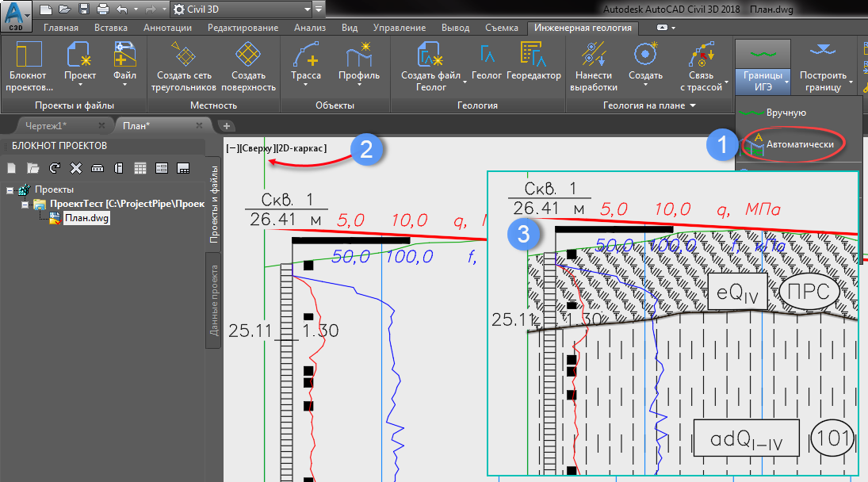Open the Данные проекта vertical side tab
Image resolution: width=868 pixels, height=482 pixels.
[214, 300]
